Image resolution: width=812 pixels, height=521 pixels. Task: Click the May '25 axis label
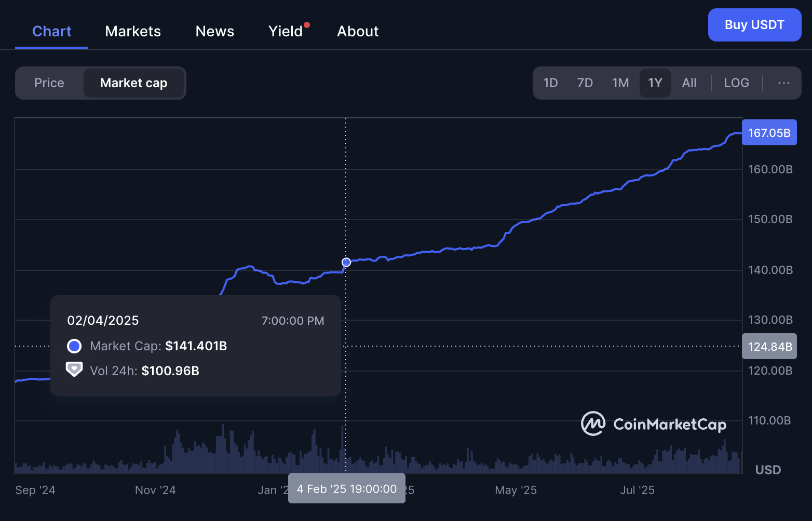pyautogui.click(x=516, y=490)
